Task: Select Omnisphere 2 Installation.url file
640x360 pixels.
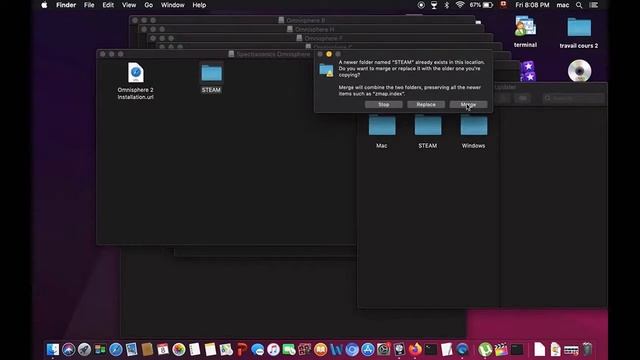Action: tap(136, 81)
